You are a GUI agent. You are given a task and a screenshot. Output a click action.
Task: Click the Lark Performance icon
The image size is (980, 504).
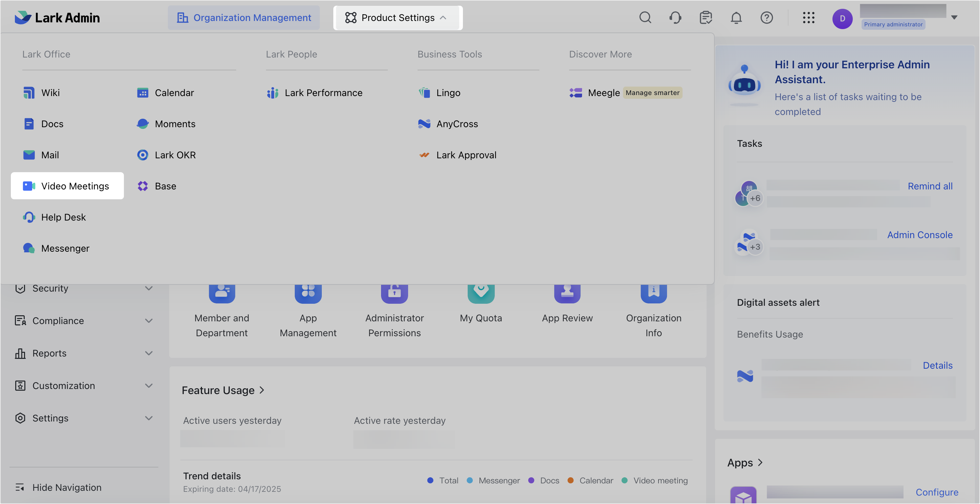point(272,92)
